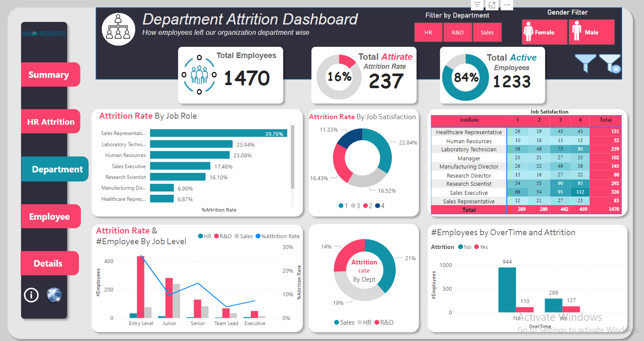Click the globe icon below the Details tab
Screen dimensions: 644x341
tap(54, 295)
